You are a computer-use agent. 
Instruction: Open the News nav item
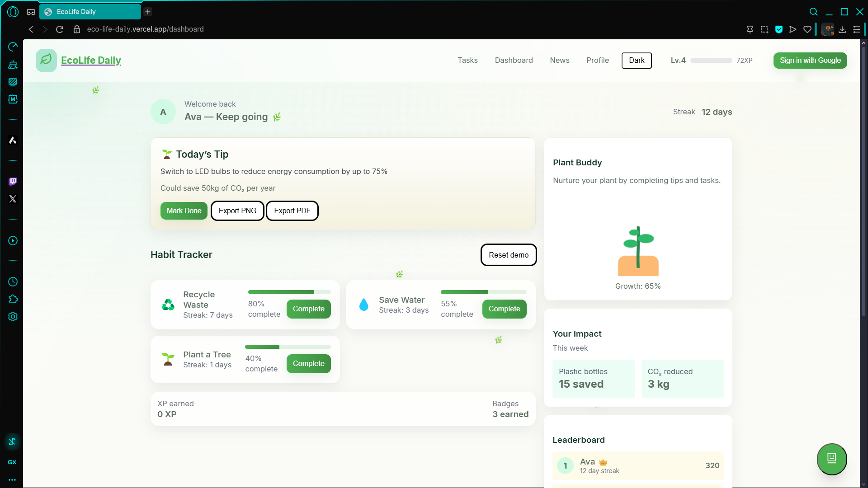[559, 61]
